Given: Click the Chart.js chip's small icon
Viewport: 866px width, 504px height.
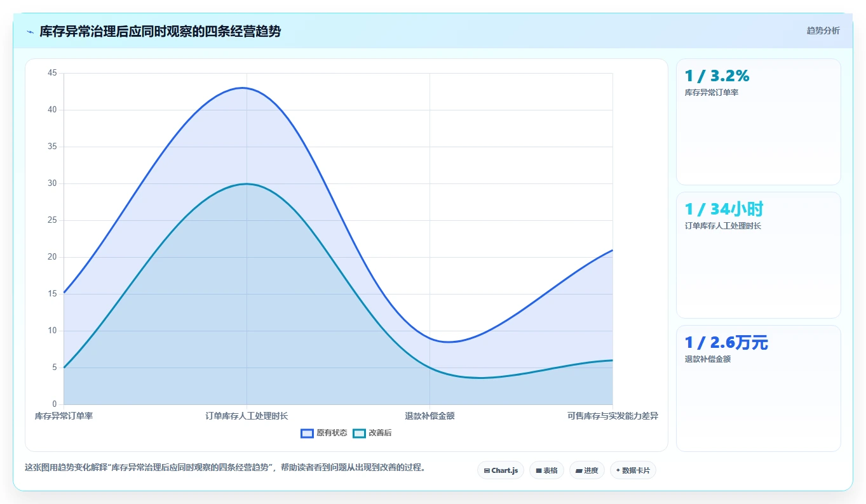Looking at the screenshot, I should click(x=487, y=471).
